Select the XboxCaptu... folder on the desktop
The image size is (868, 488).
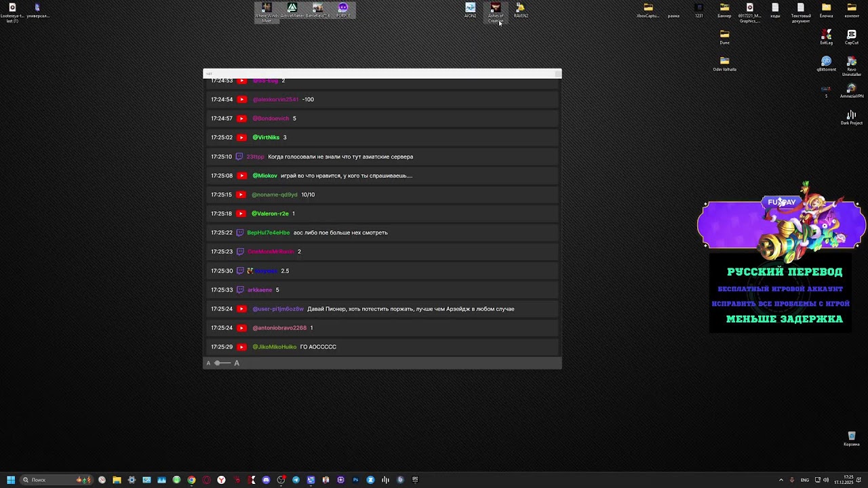(x=648, y=10)
